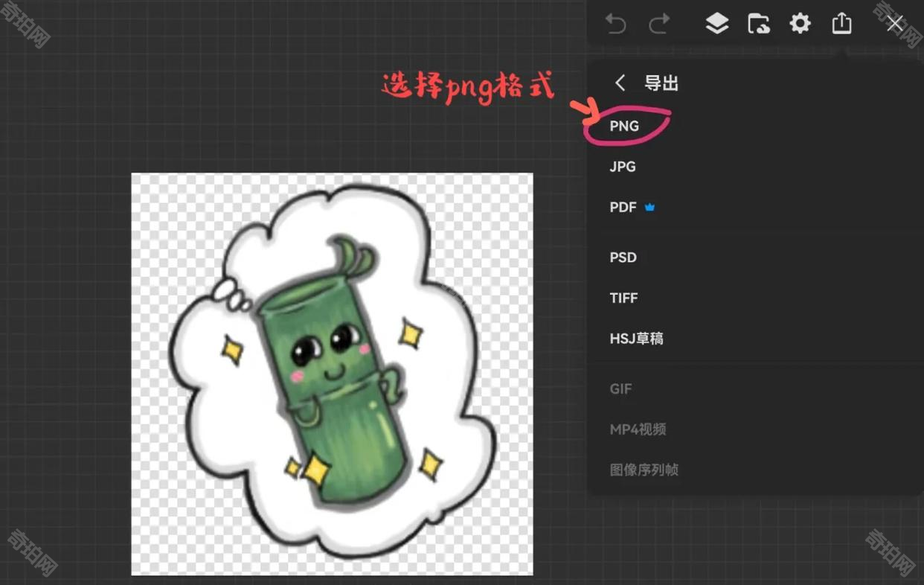This screenshot has width=924, height=585.
Task: Choose TIFF export format
Action: pyautogui.click(x=623, y=298)
